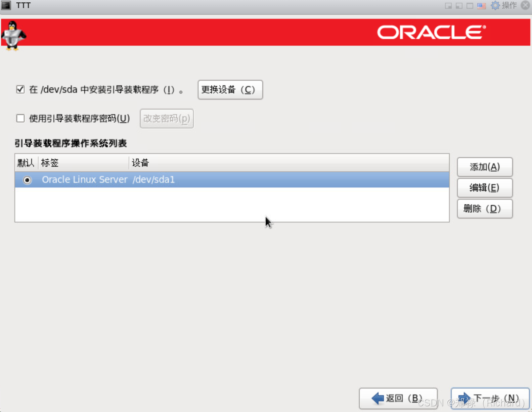Click the US flag keyboard layout icon
This screenshot has width=532, height=412.
pos(481,6)
